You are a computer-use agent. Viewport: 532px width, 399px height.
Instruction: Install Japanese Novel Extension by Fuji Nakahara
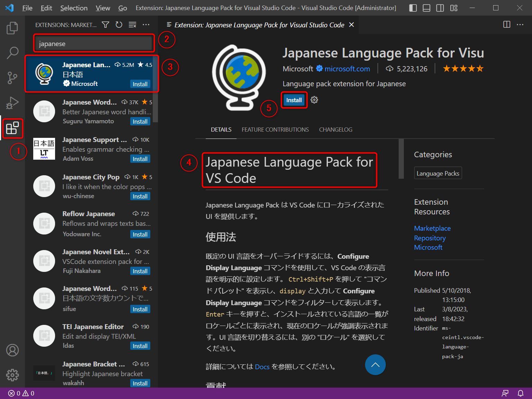[x=140, y=271]
